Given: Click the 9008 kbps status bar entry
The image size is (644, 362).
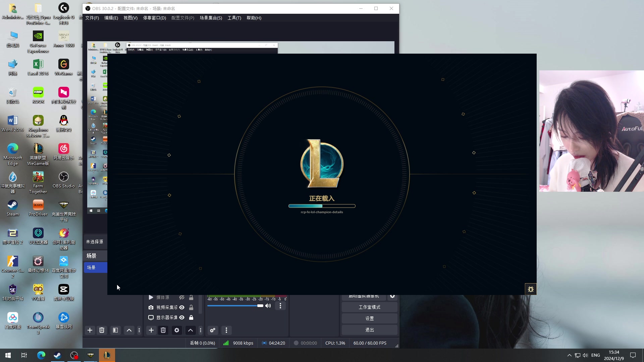Looking at the screenshot, I should 243,343.
